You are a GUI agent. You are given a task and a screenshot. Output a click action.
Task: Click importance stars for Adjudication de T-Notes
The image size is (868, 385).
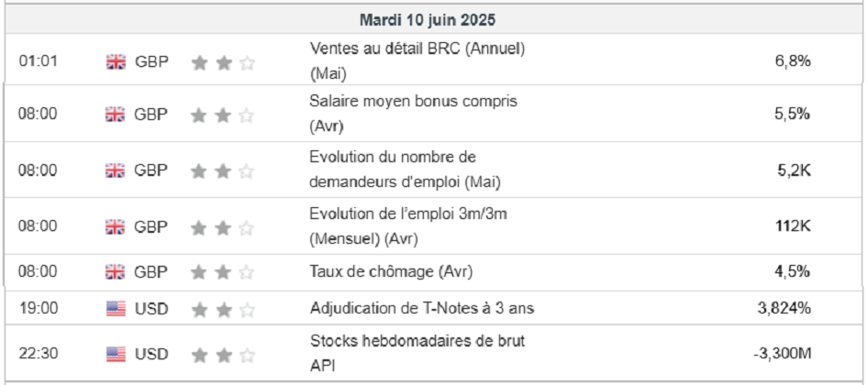pyautogui.click(x=223, y=309)
